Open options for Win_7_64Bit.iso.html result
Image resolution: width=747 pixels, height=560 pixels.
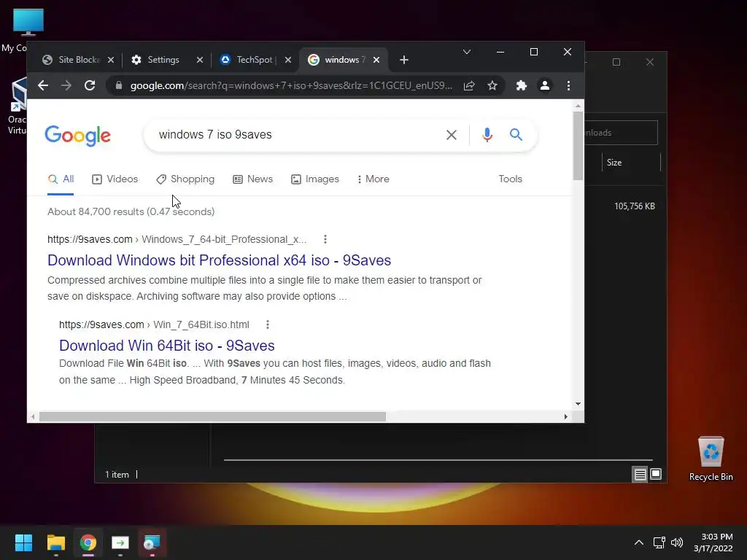(267, 324)
